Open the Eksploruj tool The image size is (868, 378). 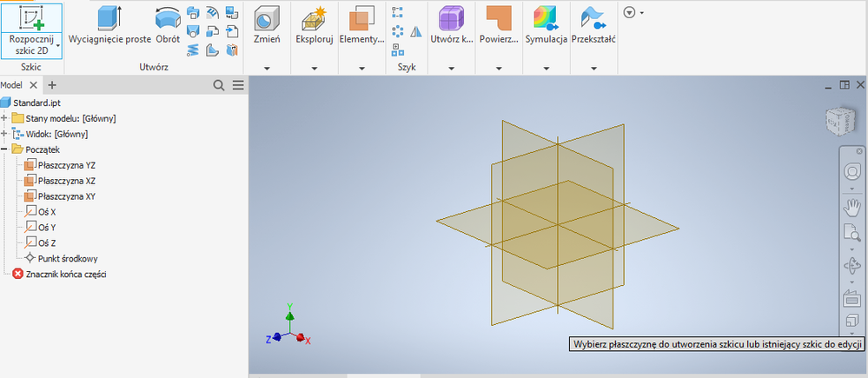[x=314, y=27]
